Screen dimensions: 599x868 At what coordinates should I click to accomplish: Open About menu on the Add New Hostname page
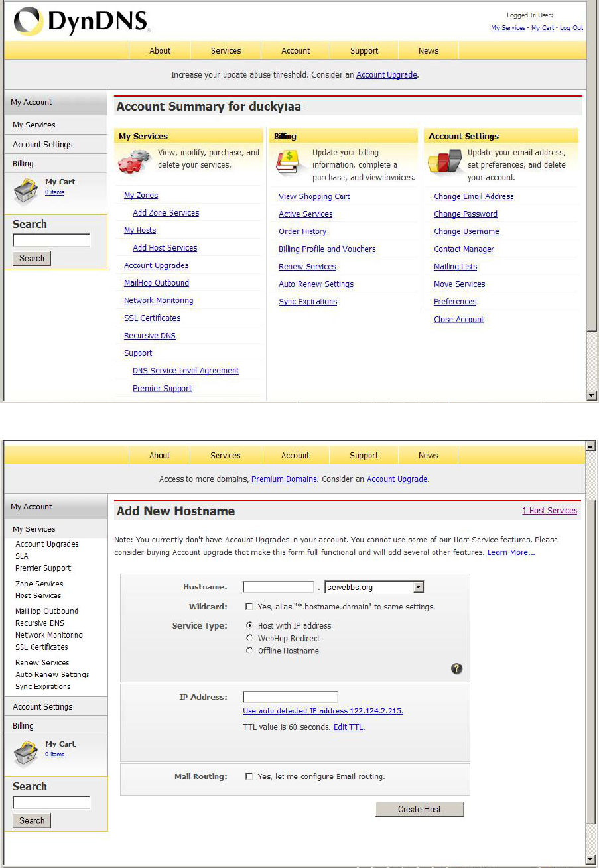click(x=159, y=455)
